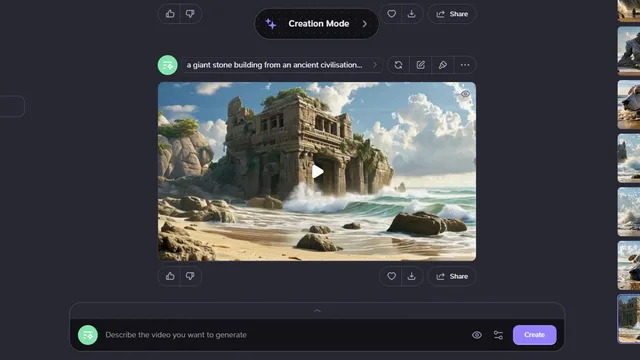The image size is (640, 360).
Task: Give thumbs down to the stone building video
Action: 190,276
